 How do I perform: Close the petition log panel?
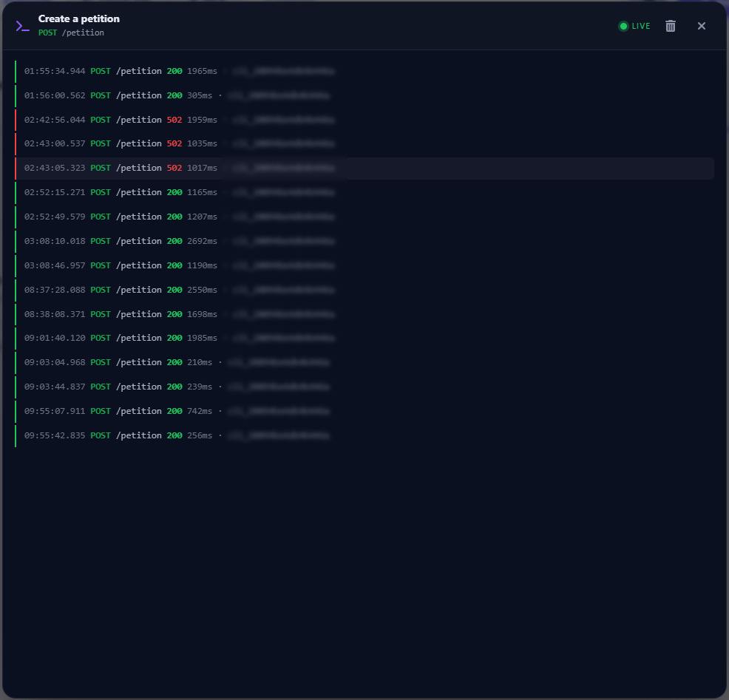(x=701, y=26)
